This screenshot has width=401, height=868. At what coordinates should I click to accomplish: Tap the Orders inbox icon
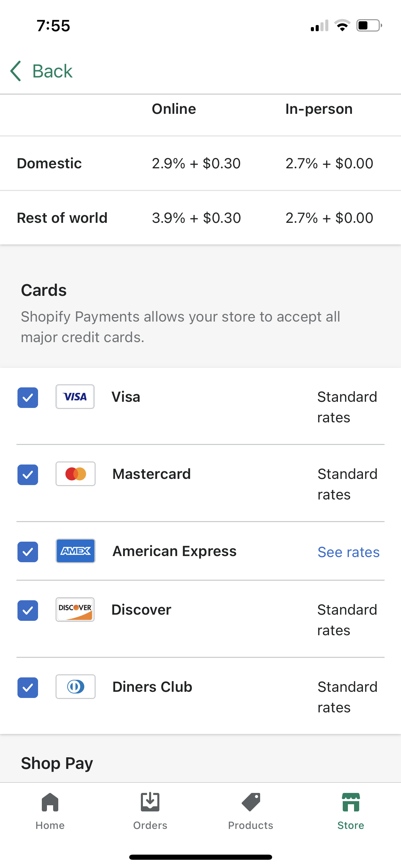[x=150, y=802]
